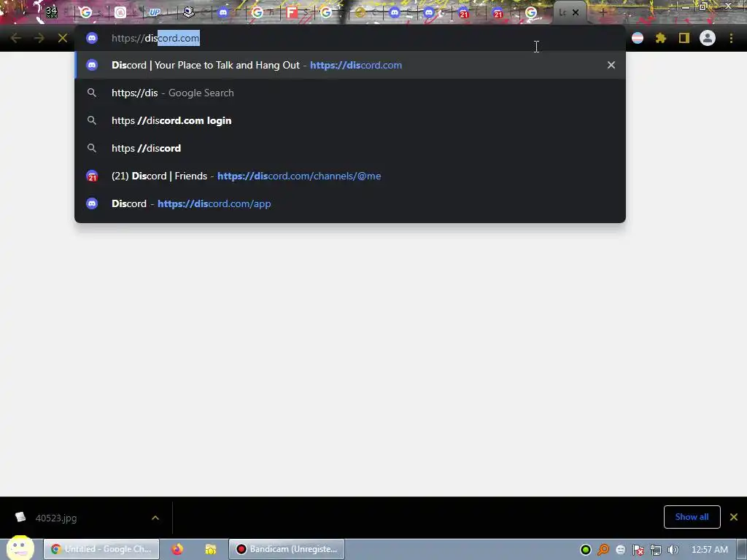This screenshot has width=747, height=560.
Task: Close the downloads bar
Action: click(x=734, y=517)
